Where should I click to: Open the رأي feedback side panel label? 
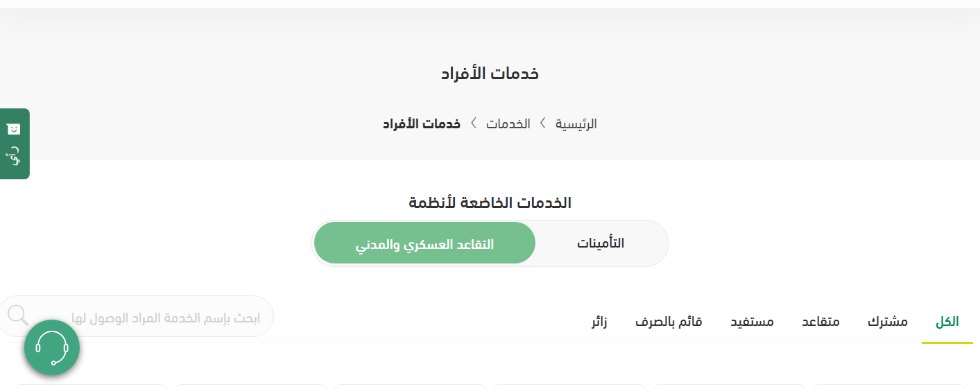tap(15, 158)
